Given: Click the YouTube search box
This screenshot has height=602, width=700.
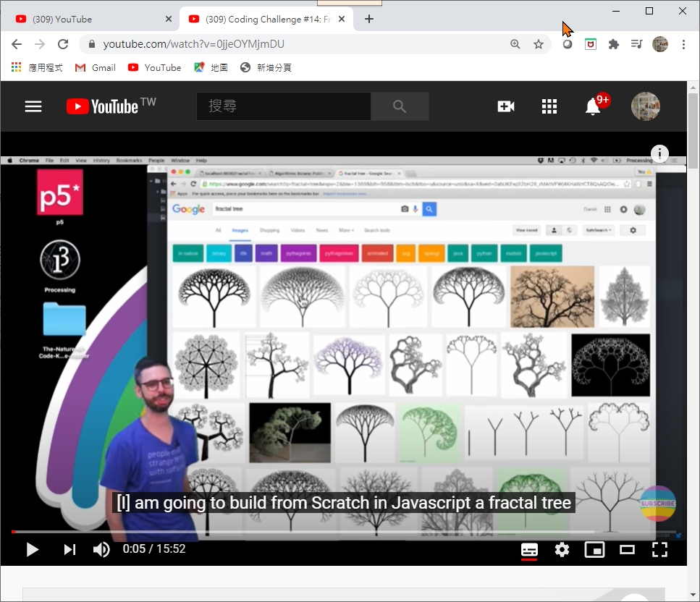Looking at the screenshot, I should (284, 106).
